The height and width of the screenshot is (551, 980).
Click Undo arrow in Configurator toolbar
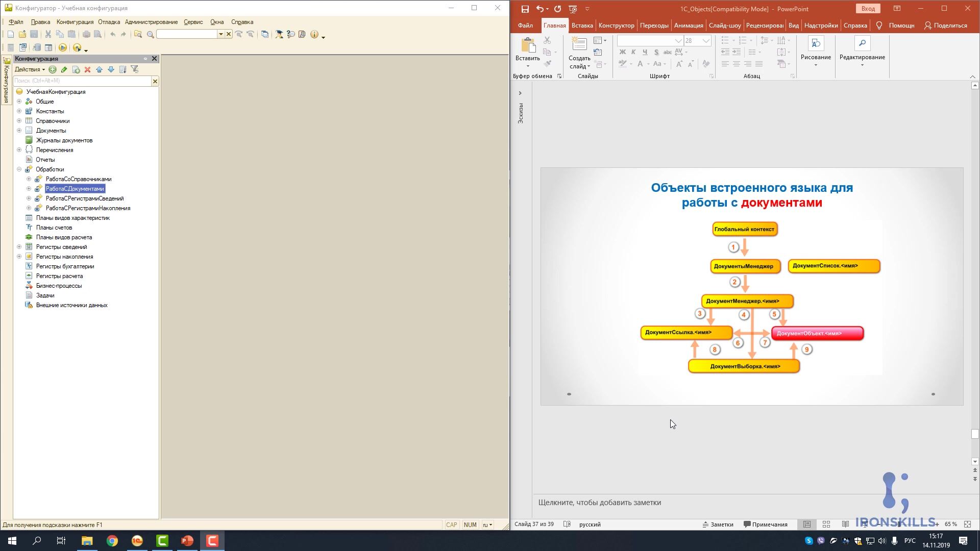click(113, 34)
